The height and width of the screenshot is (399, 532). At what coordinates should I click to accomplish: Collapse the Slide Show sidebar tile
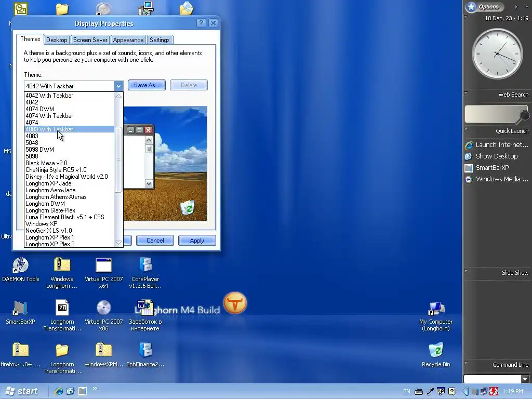tap(466, 271)
